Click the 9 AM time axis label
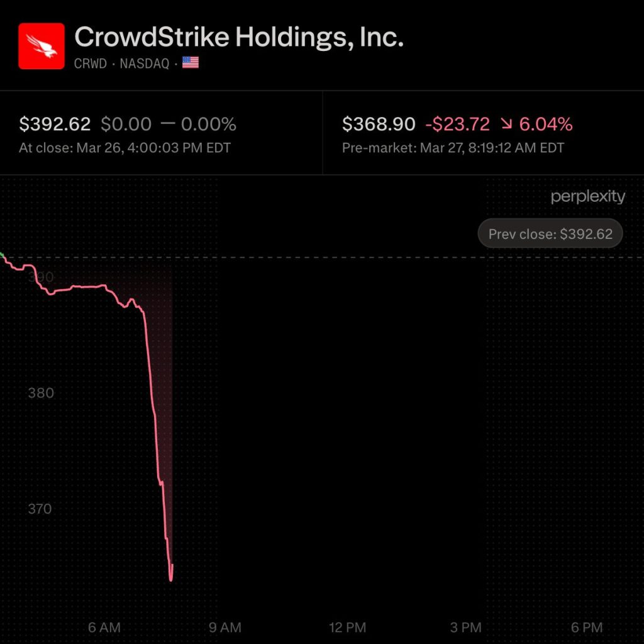The width and height of the screenshot is (644, 644). (x=225, y=627)
